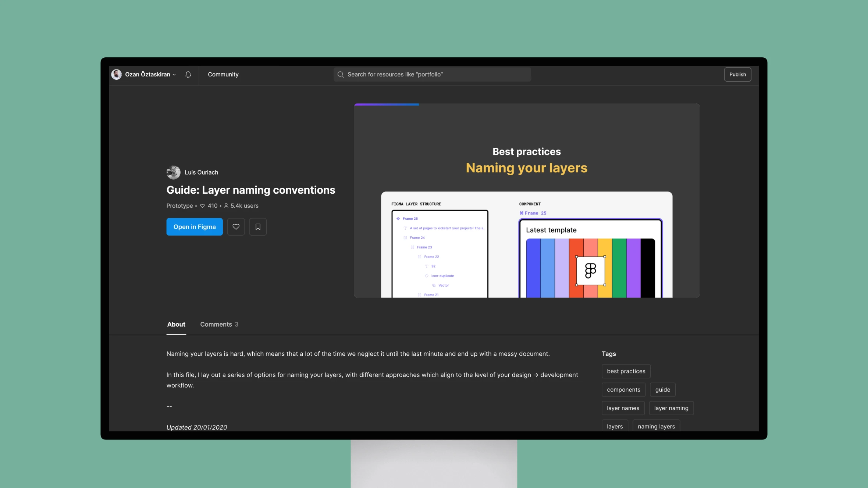Select the About tab
This screenshot has width=868, height=488.
(x=176, y=324)
